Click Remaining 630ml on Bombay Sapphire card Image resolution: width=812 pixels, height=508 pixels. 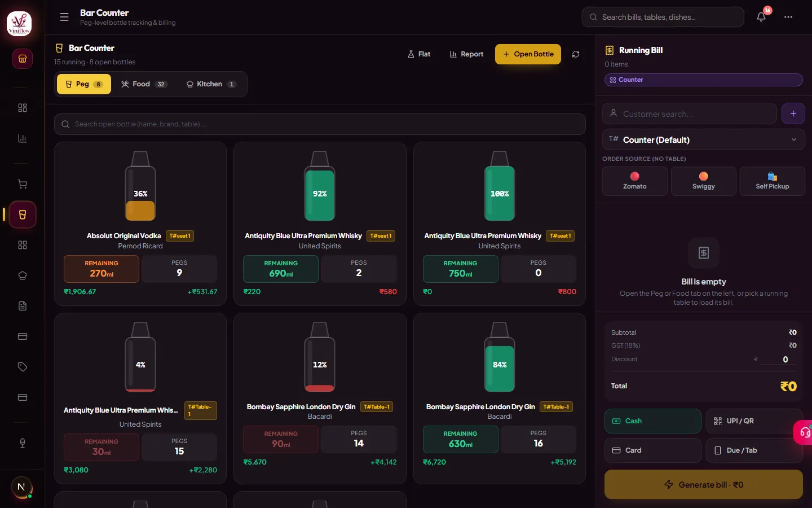point(461,439)
